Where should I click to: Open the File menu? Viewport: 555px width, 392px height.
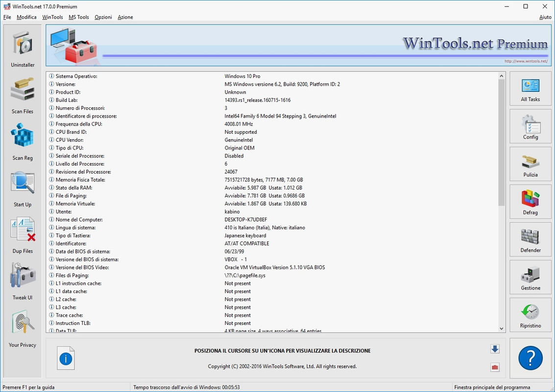7,17
